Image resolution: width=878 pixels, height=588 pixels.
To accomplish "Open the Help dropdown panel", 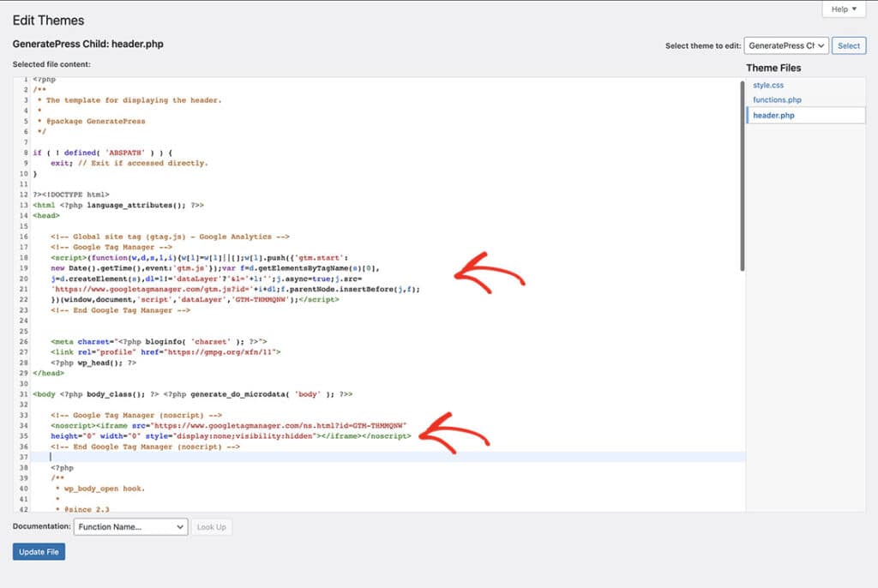I will click(x=841, y=9).
